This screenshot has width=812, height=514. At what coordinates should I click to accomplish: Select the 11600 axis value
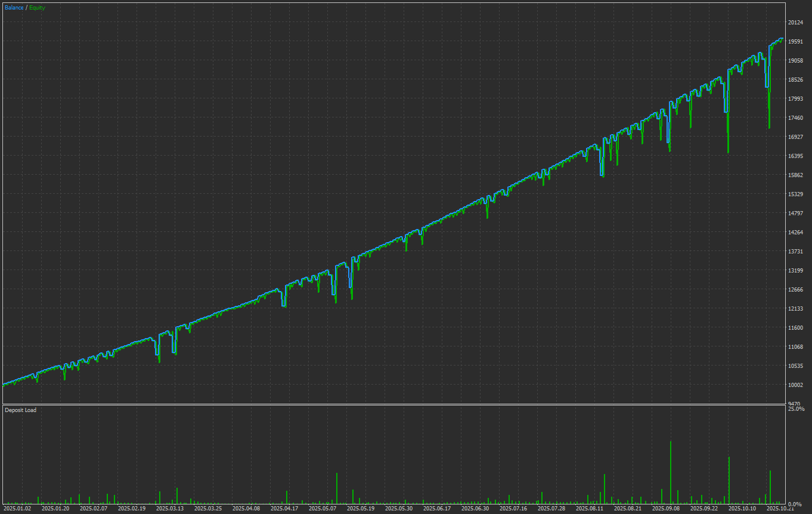point(795,328)
